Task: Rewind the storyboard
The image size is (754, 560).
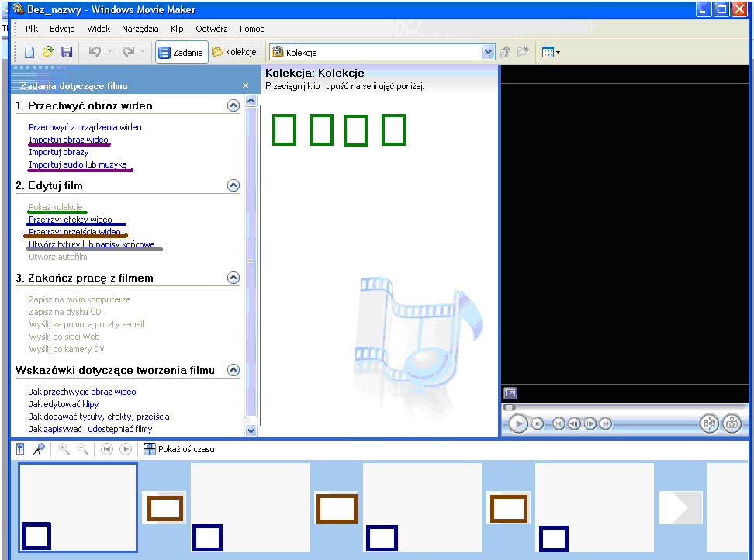Action: 107,449
